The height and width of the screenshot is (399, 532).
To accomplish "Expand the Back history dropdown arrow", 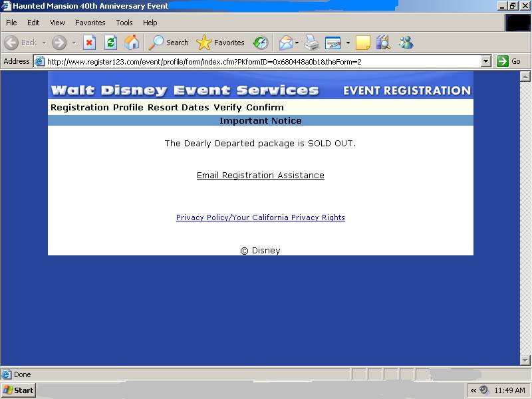I will [x=44, y=43].
